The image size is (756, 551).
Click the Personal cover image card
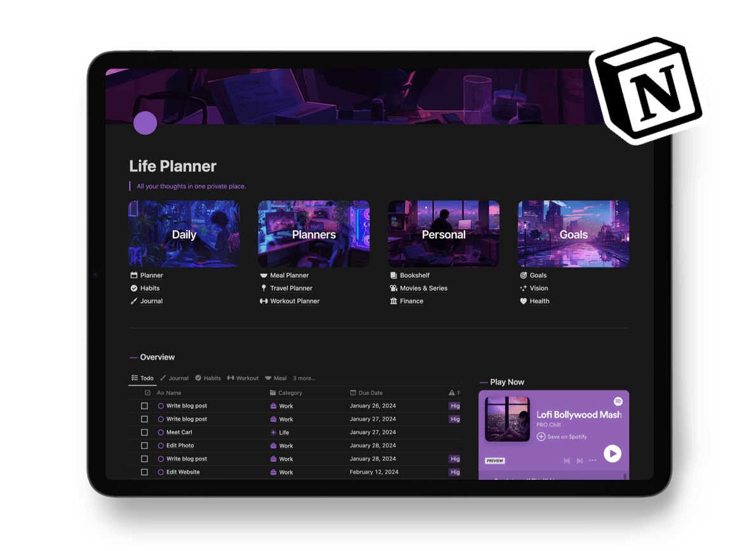[x=443, y=234]
